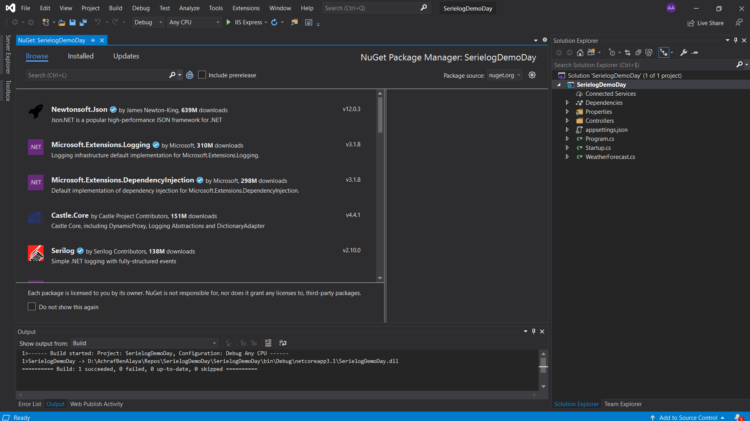Open the File menu
Screen dimensions: 750x421
[x=25, y=8]
